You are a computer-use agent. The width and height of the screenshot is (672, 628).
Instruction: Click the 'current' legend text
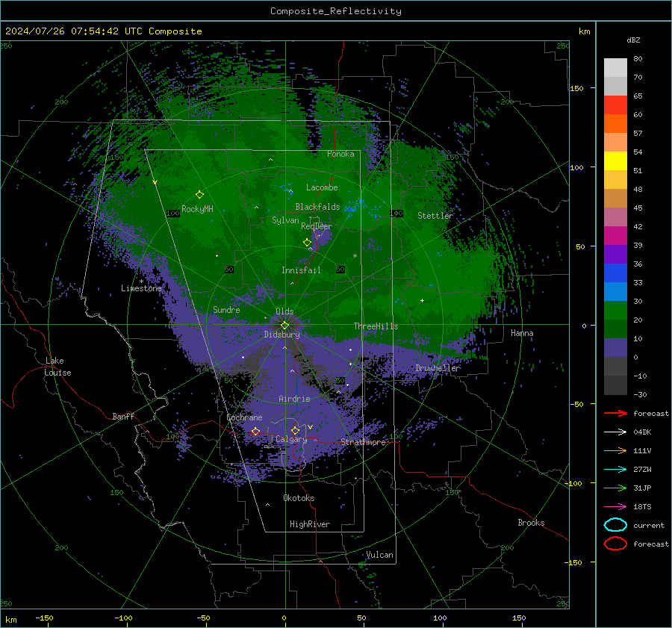pyautogui.click(x=649, y=526)
